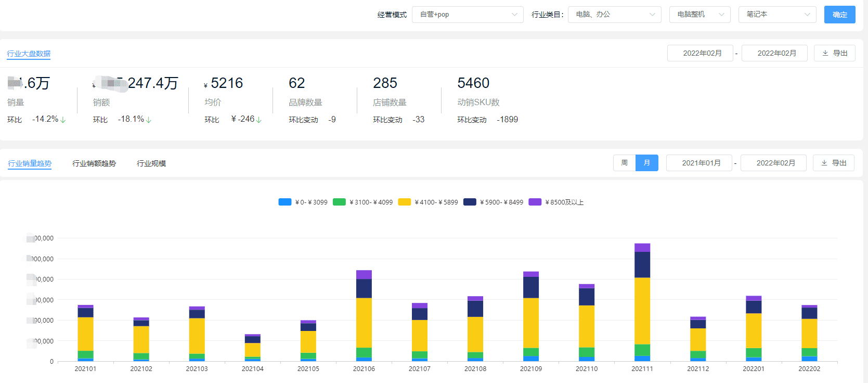Toggle legend series ¥3100-¥4099
Viewport: 868px width, 383px height.
[363, 202]
